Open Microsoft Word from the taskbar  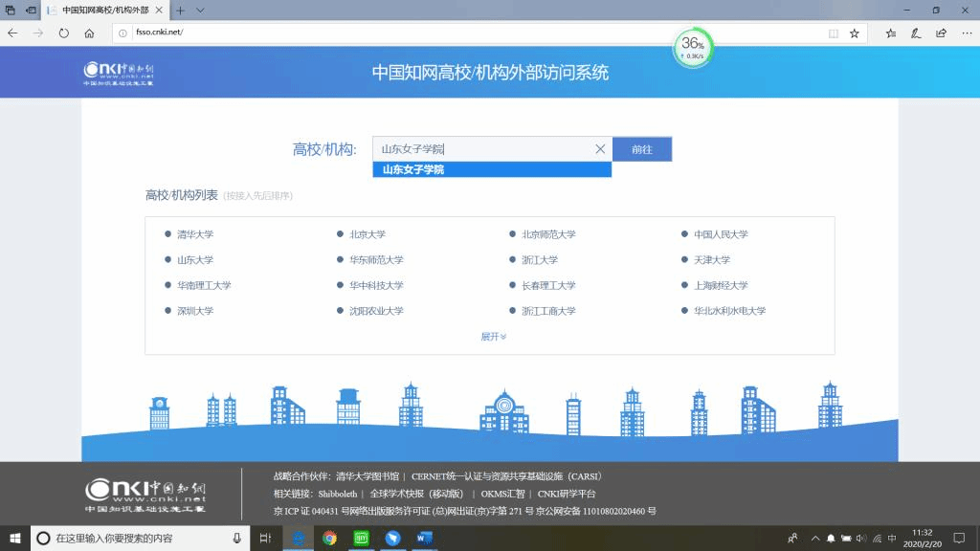pyautogui.click(x=424, y=539)
